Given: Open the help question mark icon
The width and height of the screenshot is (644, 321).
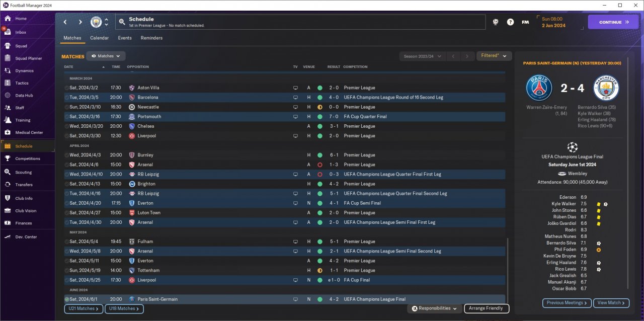Looking at the screenshot, I should (x=511, y=22).
